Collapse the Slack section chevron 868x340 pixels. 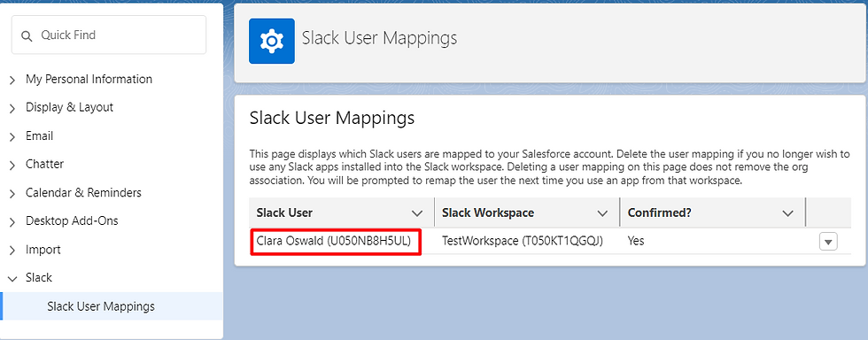click(12, 279)
